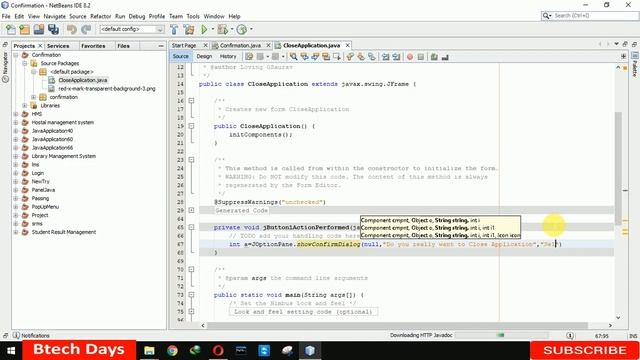Minimize the Projects panel
Image resolution: width=640 pixels, height=360 pixels.
coord(161,46)
